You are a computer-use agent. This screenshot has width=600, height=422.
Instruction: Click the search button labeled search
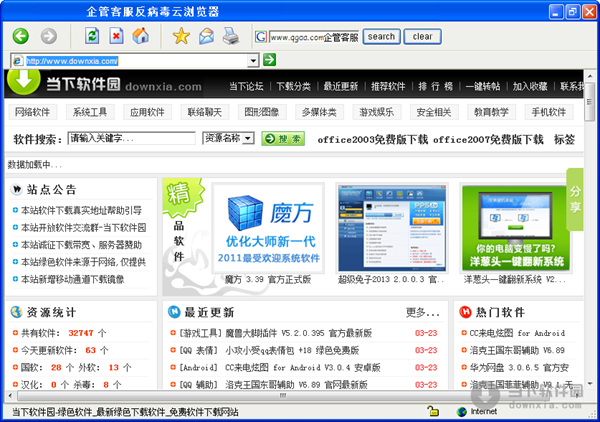pos(382,37)
